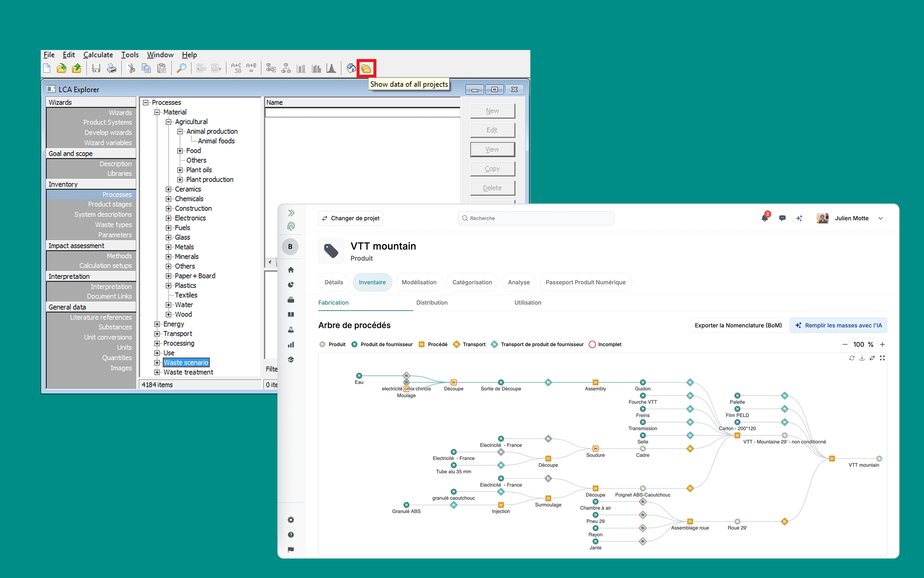Collapse the Agricultural tree node
Image resolution: width=924 pixels, height=578 pixels.
click(169, 122)
